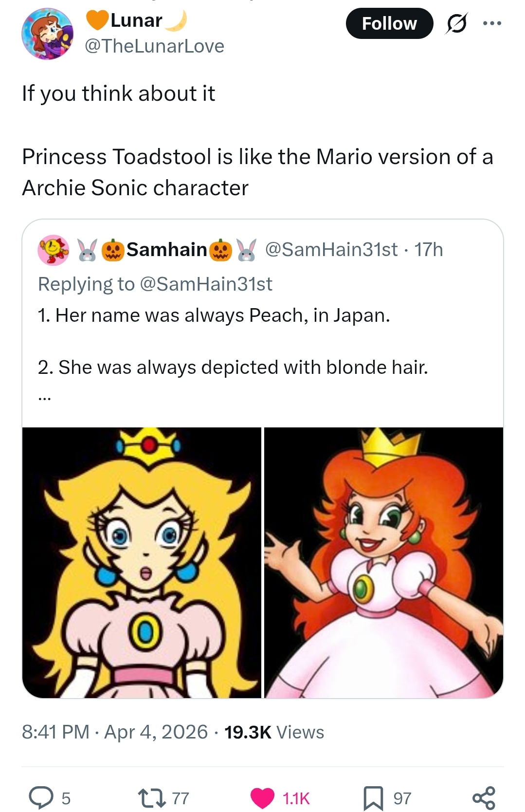This screenshot has height=812, width=525.
Task: Like the post with the heart icon
Action: (262, 798)
